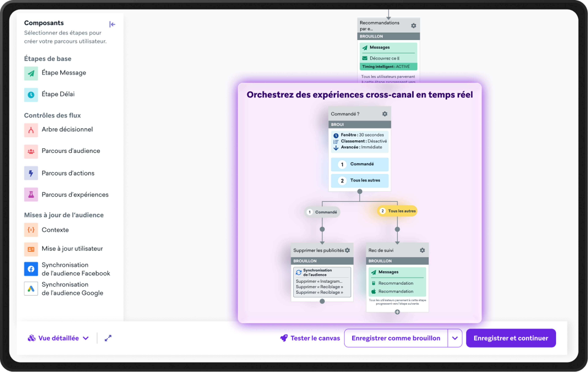This screenshot has width=588, height=372.
Task: Select path 1 Commandé in the decision step
Action: (360, 164)
